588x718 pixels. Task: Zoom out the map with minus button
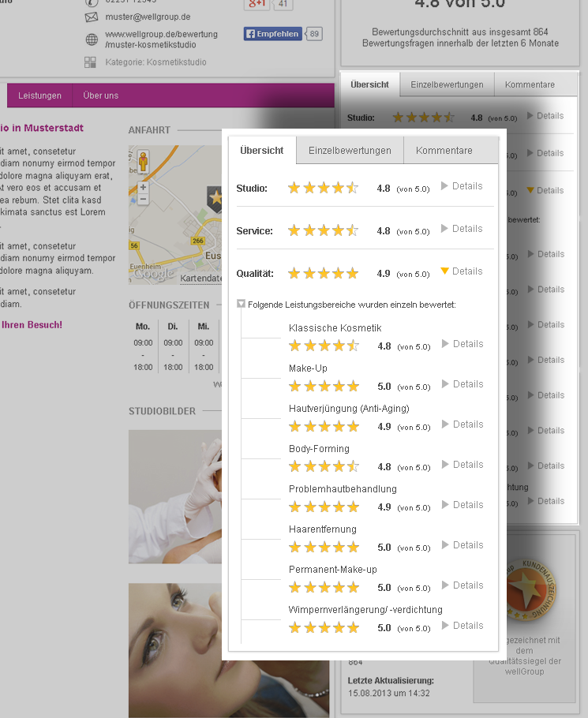point(143,200)
